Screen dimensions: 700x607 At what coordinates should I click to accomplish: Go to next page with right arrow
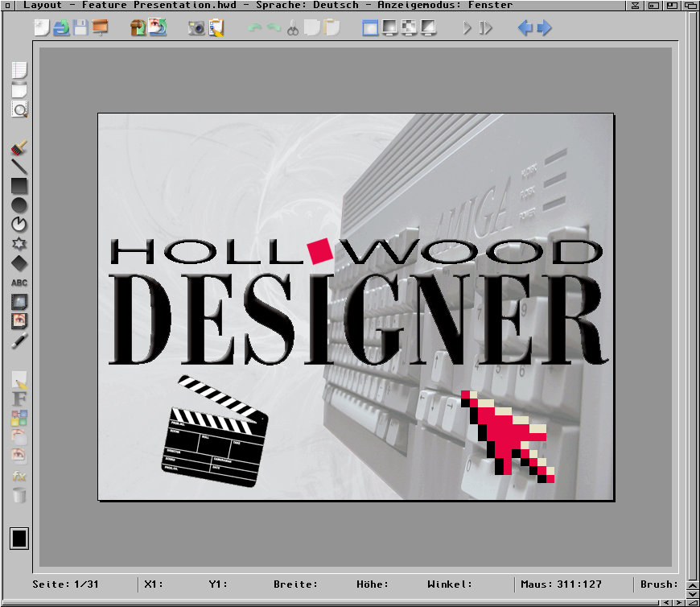pyautogui.click(x=545, y=29)
